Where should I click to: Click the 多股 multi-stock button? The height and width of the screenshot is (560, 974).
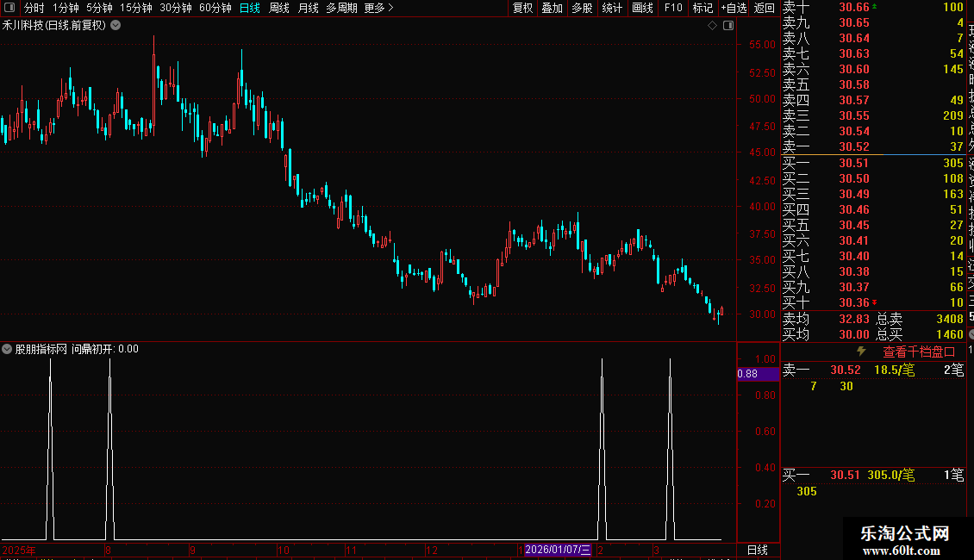pos(582,8)
